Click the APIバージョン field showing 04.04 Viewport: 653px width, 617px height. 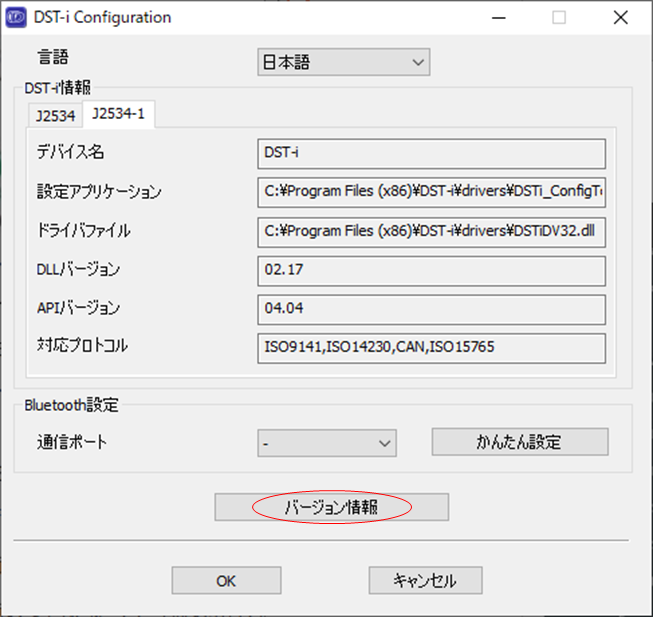431,310
